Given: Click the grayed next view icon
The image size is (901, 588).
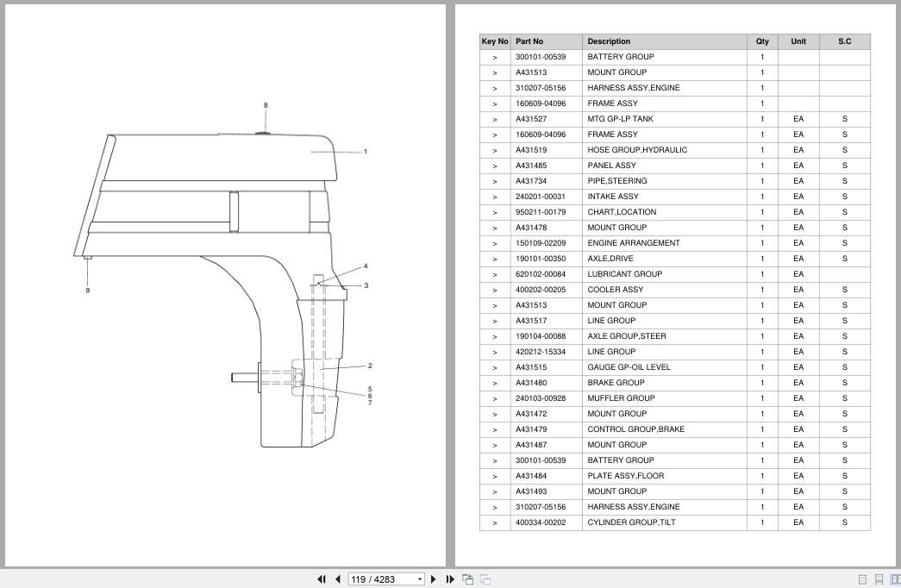Looking at the screenshot, I should point(485,579).
